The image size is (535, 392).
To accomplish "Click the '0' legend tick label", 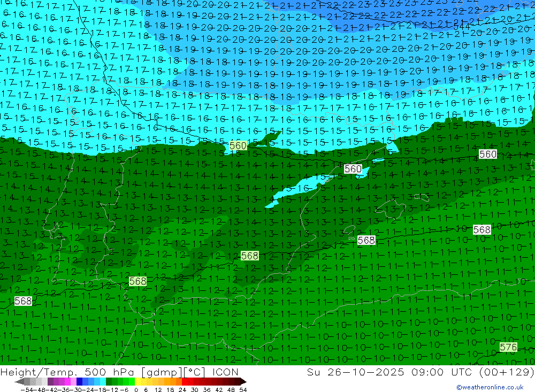I will click(x=136, y=390).
